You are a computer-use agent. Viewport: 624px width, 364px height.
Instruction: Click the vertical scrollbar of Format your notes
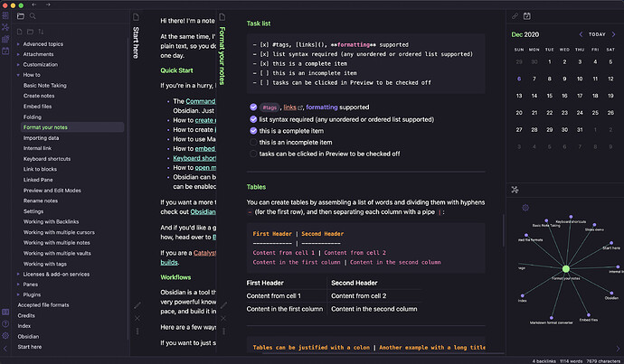tap(504, 230)
